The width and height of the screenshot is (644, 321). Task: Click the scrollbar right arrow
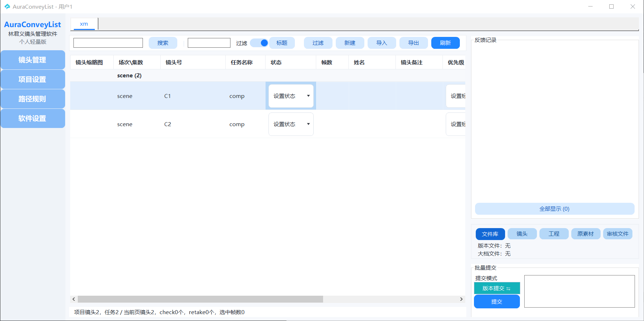(461, 299)
